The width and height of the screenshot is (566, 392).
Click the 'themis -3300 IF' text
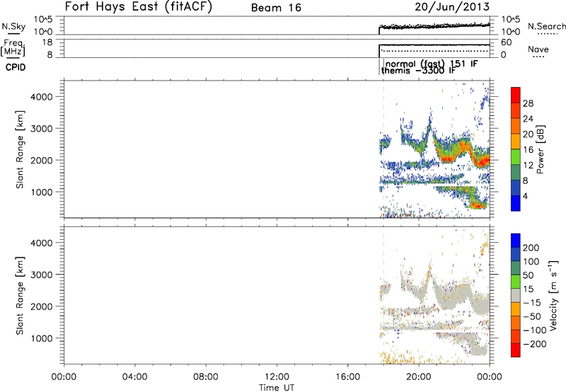pyautogui.click(x=418, y=70)
